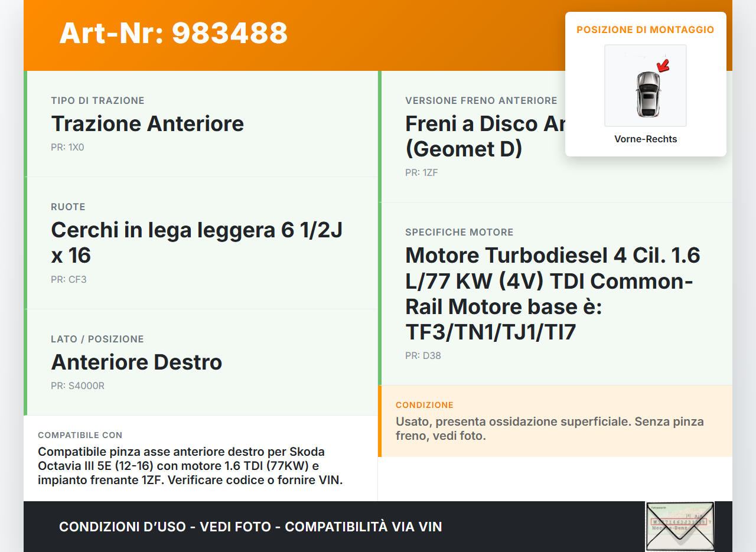
Task: Click the PR: 1X0 code
Action: pyautogui.click(x=67, y=147)
